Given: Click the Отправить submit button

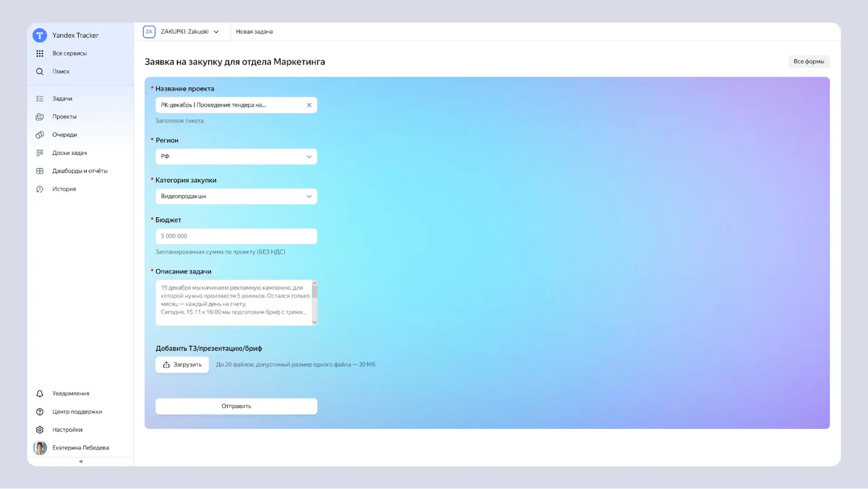Looking at the screenshot, I should tap(236, 407).
